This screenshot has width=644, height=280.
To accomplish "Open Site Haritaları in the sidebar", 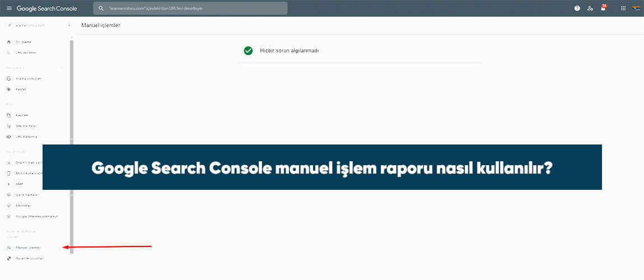I will pos(27,126).
